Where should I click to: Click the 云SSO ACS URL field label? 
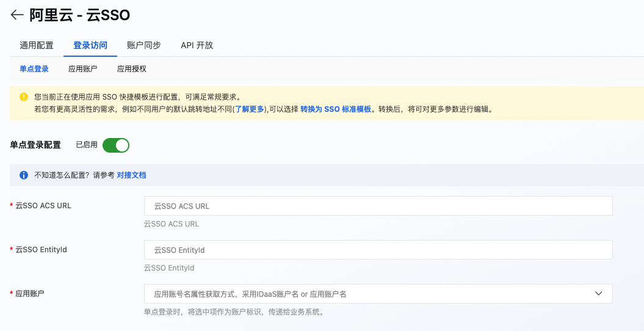coord(43,206)
